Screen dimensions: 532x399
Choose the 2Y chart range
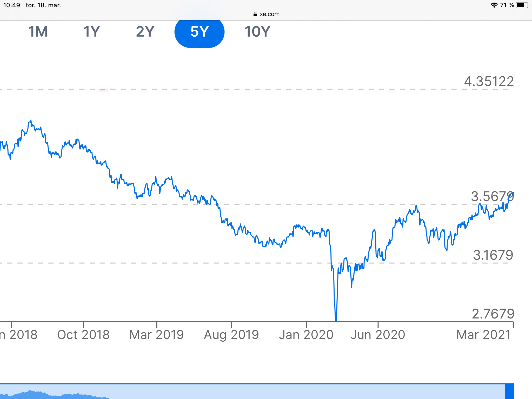tap(145, 32)
